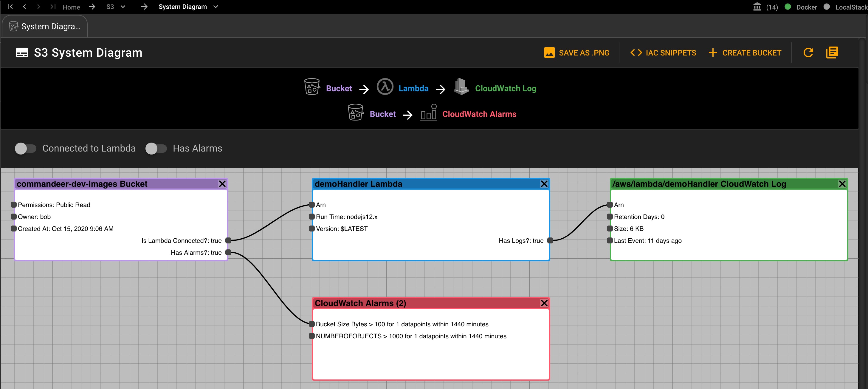Click the CloudWatch Alarms legend label
The width and height of the screenshot is (868, 389).
point(479,114)
